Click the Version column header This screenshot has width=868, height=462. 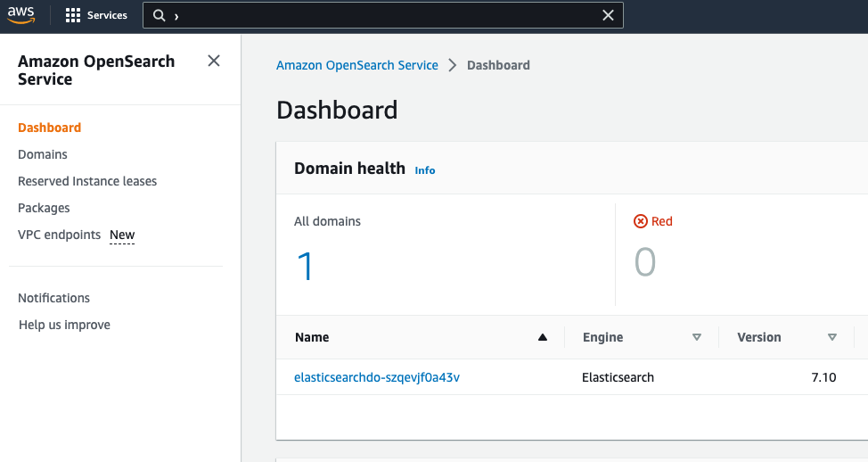[759, 337]
